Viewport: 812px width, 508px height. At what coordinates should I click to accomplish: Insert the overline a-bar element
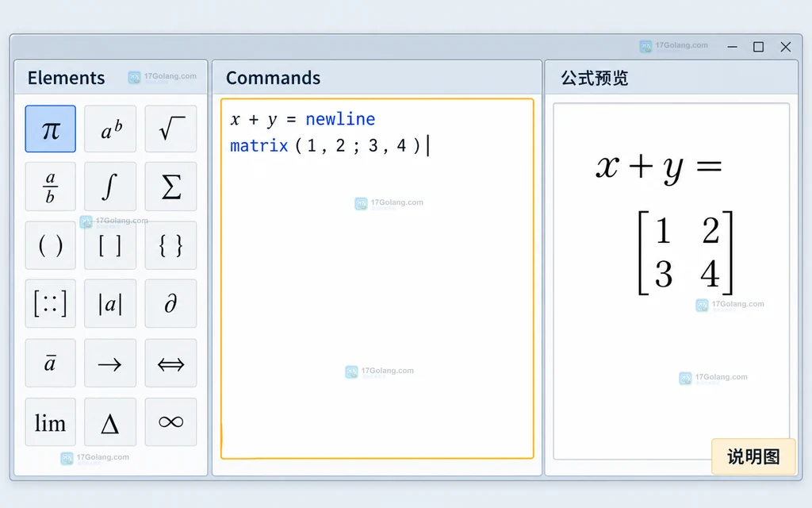coord(50,364)
